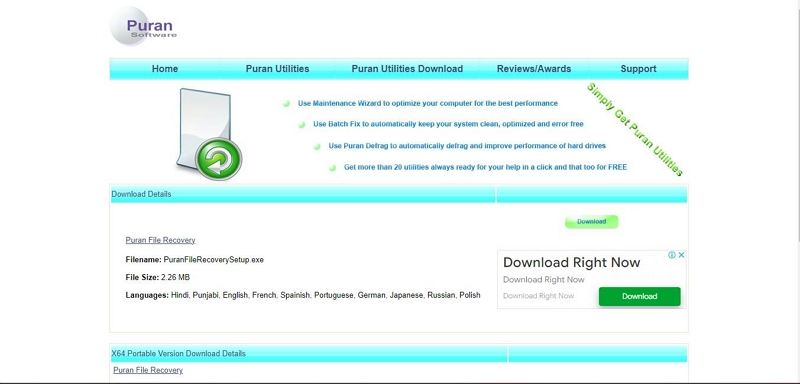The width and height of the screenshot is (800, 384).
Task: Click the file recovery document icon
Action: click(209, 134)
